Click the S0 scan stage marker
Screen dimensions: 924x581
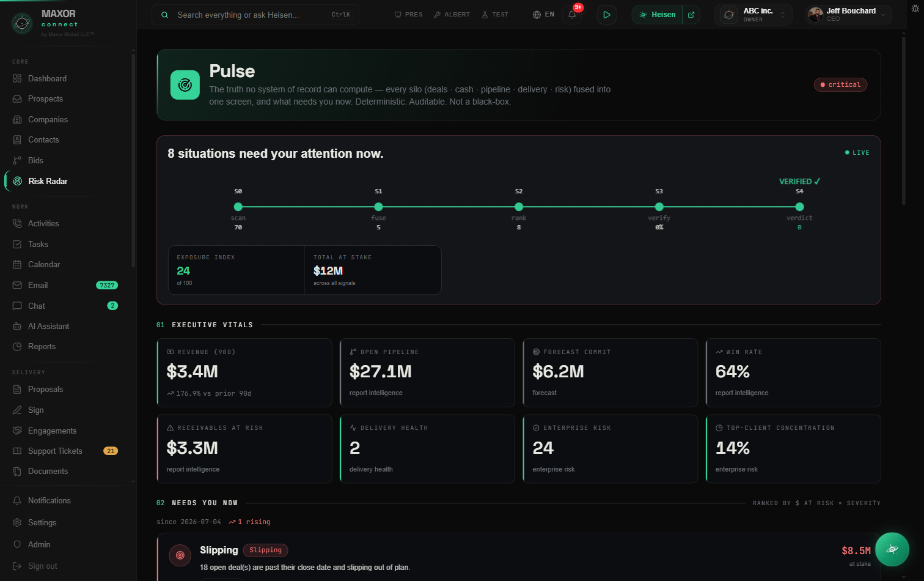[x=238, y=207]
